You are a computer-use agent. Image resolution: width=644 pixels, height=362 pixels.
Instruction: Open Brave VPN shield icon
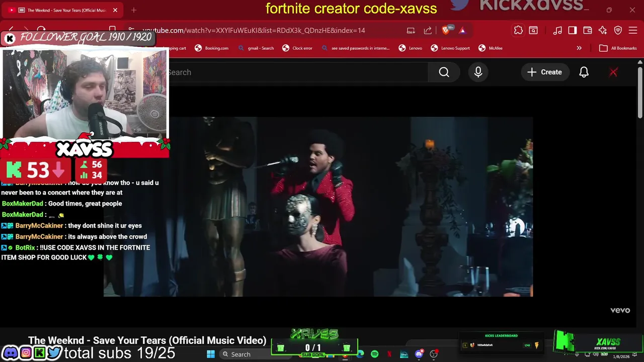pyautogui.click(x=618, y=30)
